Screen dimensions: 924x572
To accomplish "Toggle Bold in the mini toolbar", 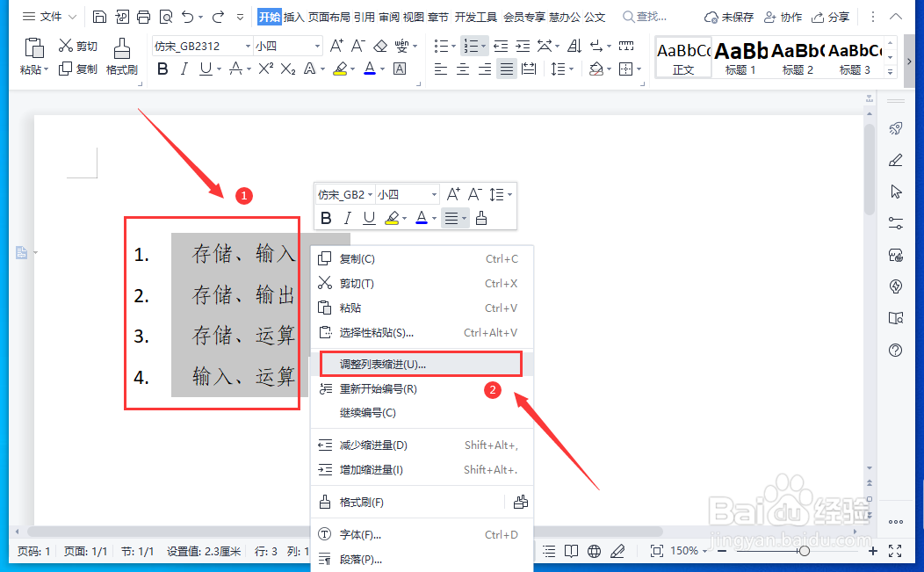I will (x=326, y=218).
